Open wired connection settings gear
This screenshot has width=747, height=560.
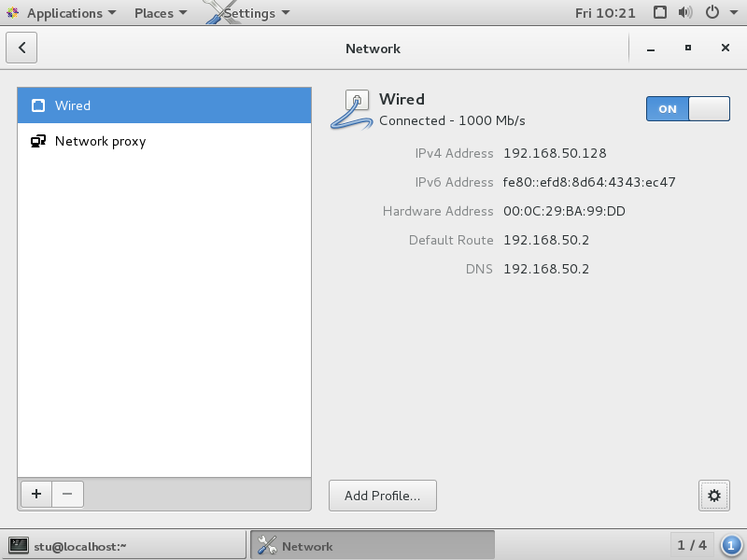[x=713, y=496]
